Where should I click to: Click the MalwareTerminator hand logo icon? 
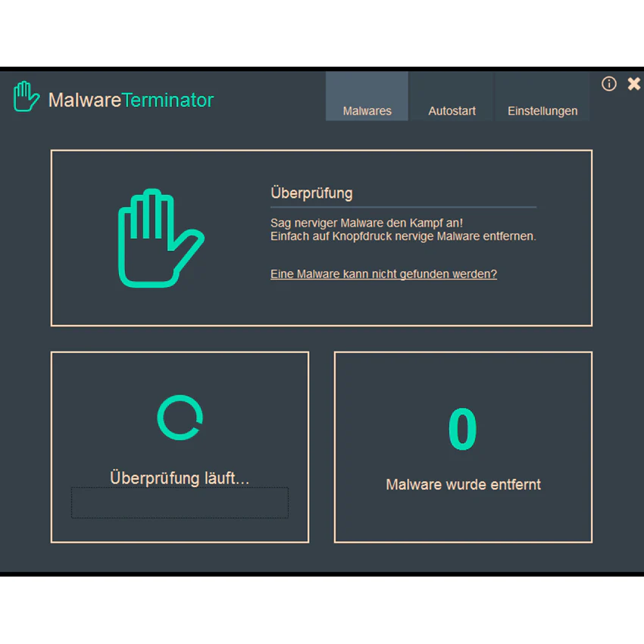[x=27, y=96]
